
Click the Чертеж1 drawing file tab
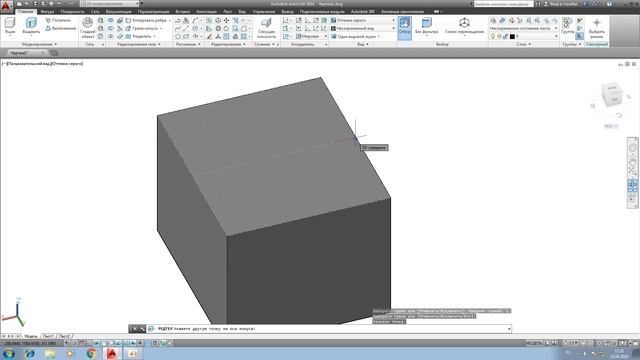coord(26,53)
